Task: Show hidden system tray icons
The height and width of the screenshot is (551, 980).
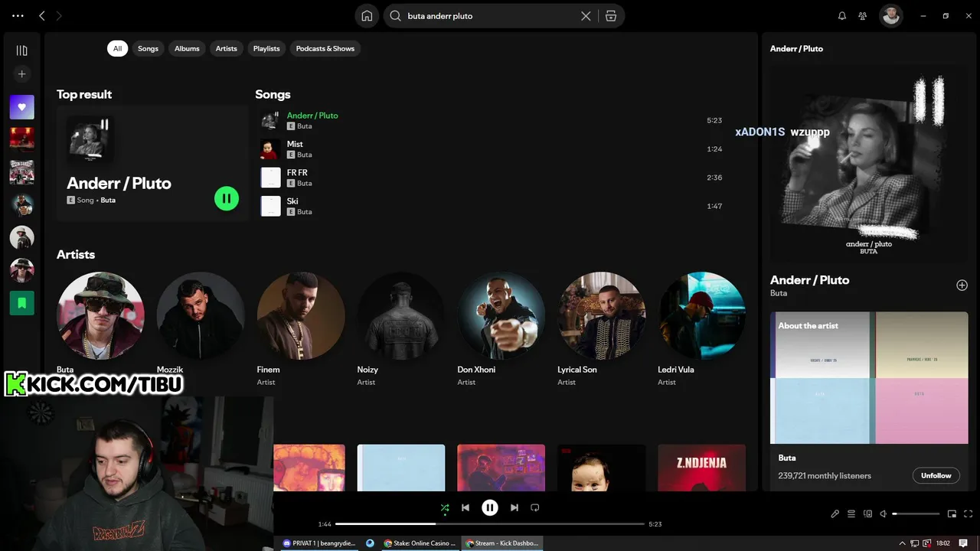Action: pos(902,543)
